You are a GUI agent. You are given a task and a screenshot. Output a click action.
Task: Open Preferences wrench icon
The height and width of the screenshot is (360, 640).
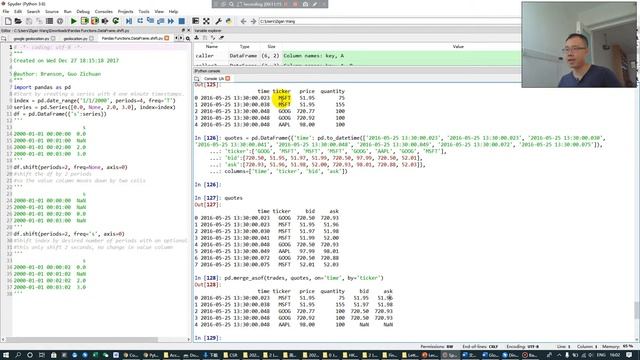tap(218, 21)
